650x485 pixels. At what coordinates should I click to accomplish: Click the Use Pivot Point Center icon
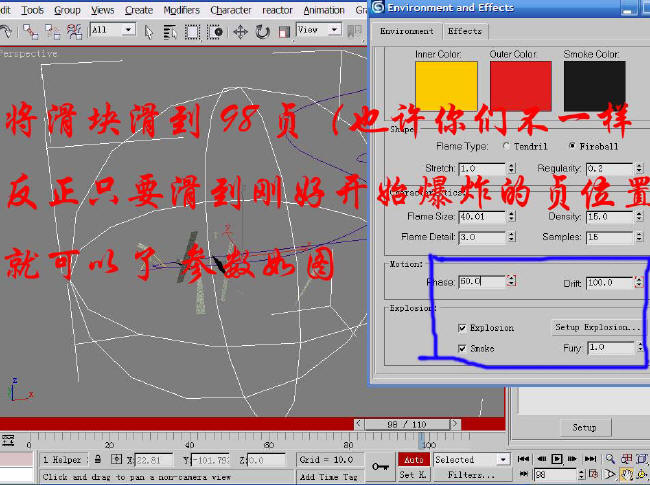[x=354, y=31]
